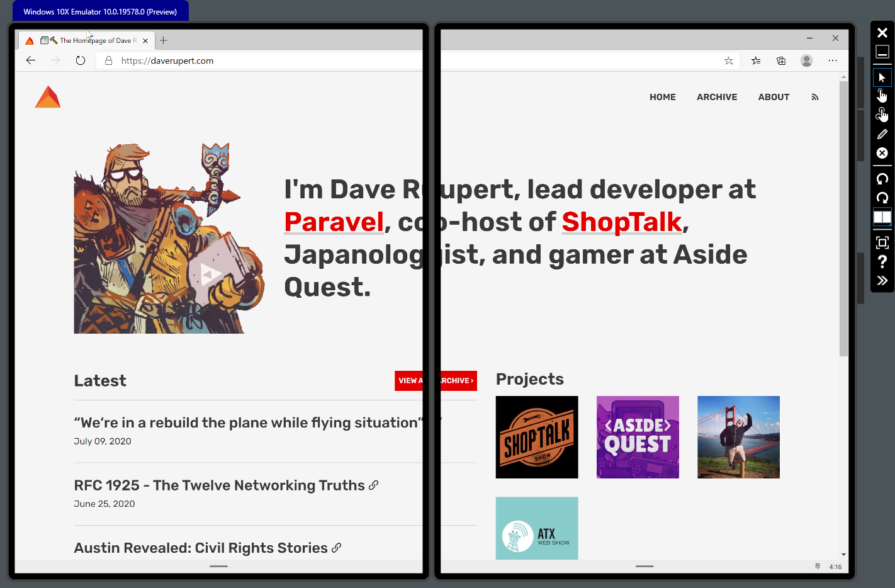Open the ATX Web Show project thumbnail

coord(537,528)
